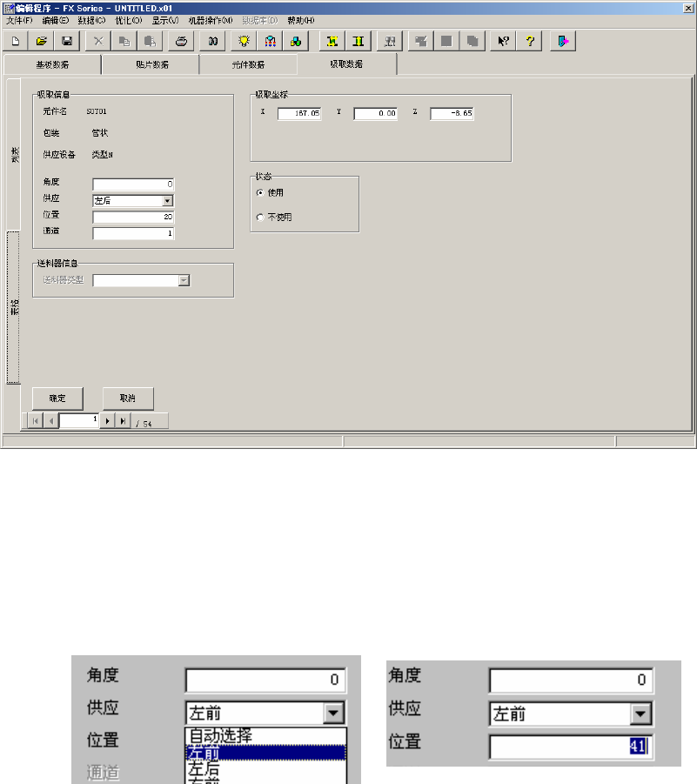Click the 角度 field in main window
The height and width of the screenshot is (784, 697).
(133, 184)
